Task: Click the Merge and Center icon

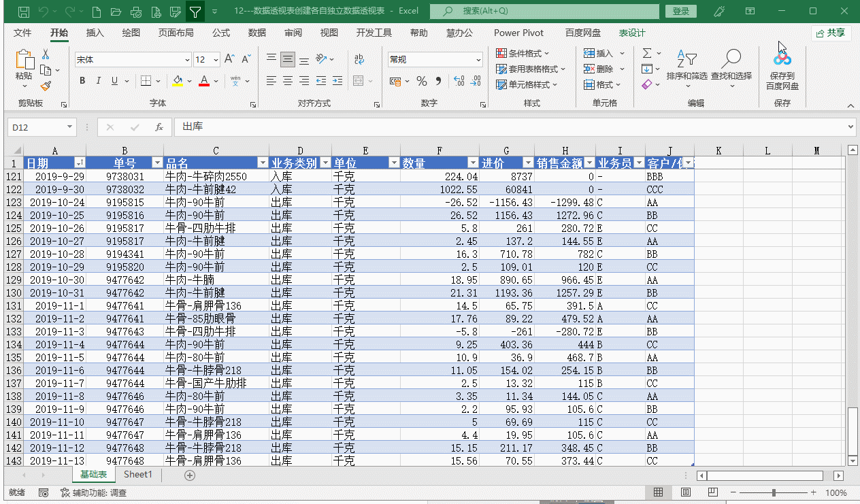Action: coord(357,81)
